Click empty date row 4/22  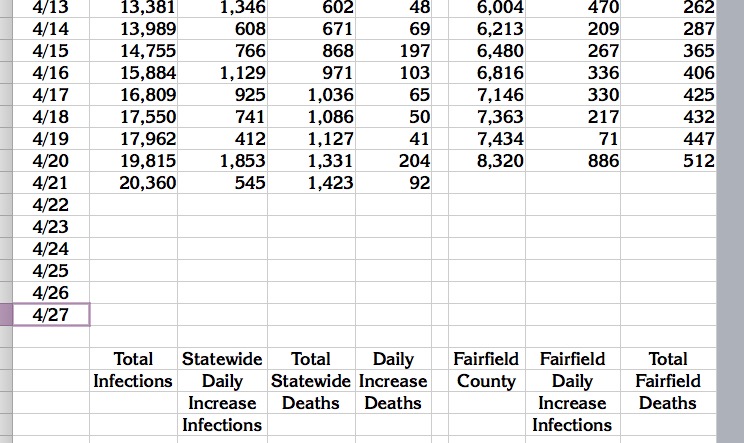(51, 204)
